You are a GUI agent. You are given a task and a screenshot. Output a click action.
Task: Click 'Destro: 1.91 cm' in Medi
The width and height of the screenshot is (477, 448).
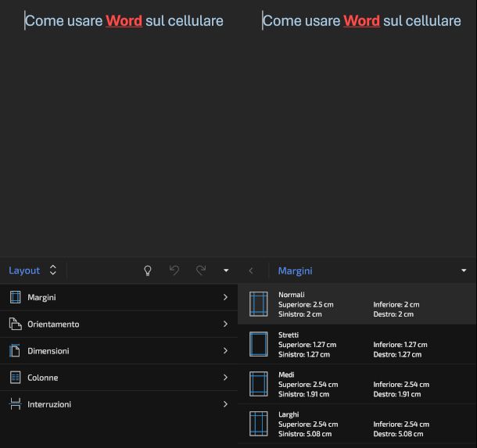pyautogui.click(x=397, y=394)
